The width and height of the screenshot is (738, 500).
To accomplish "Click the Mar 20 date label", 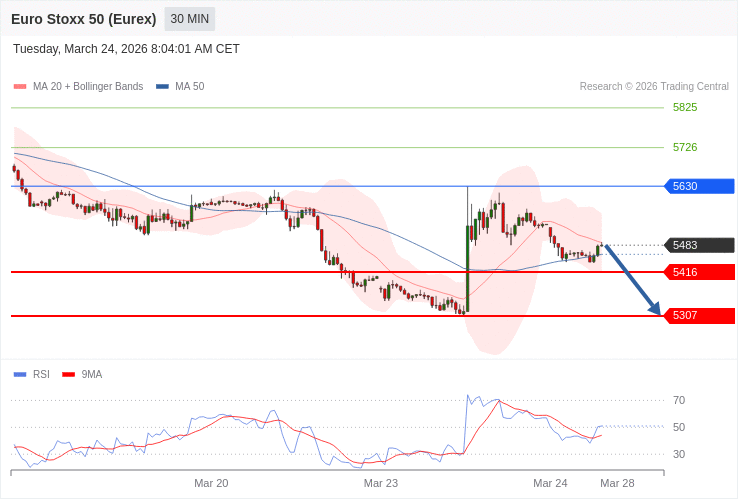I will click(x=211, y=483).
